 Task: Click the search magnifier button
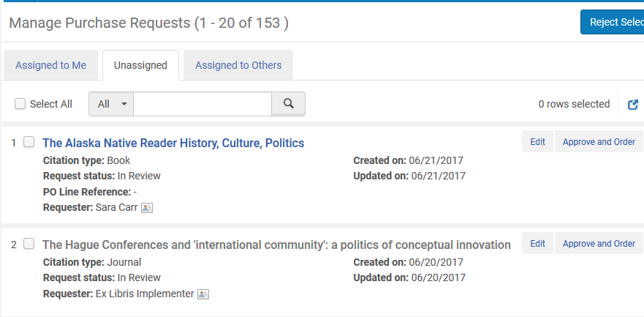(288, 104)
